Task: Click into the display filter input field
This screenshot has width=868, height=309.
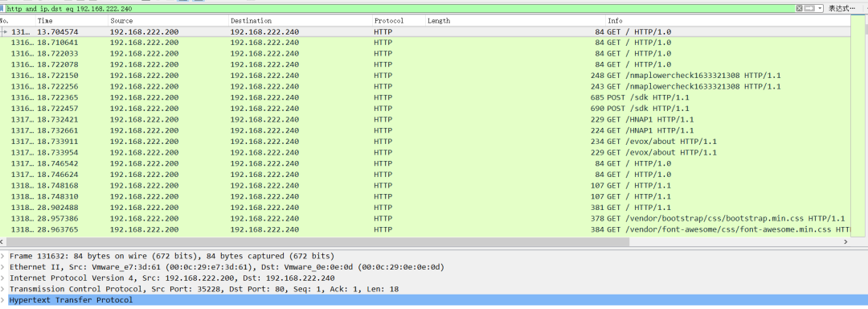Action: coord(400,9)
